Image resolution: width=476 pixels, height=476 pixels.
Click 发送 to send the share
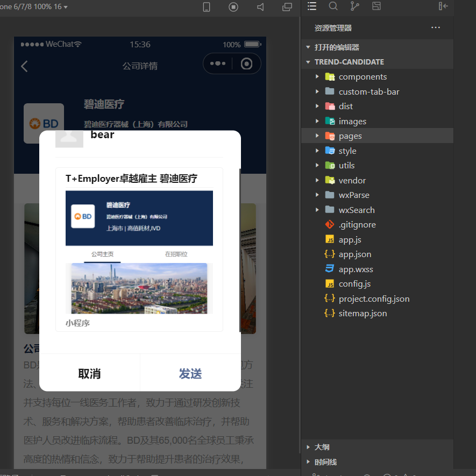click(190, 373)
